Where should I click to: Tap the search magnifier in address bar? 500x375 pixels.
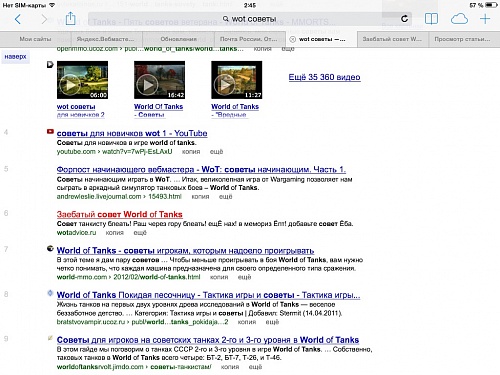click(226, 19)
